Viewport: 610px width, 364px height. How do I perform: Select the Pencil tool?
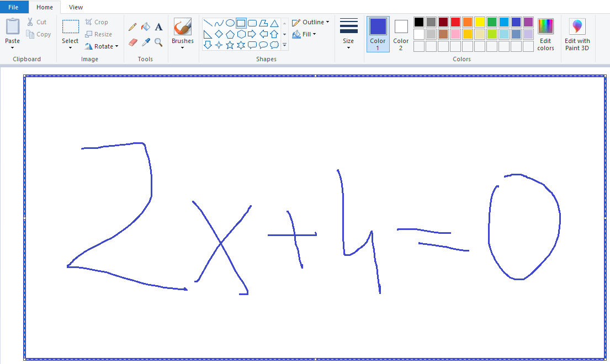(x=132, y=26)
